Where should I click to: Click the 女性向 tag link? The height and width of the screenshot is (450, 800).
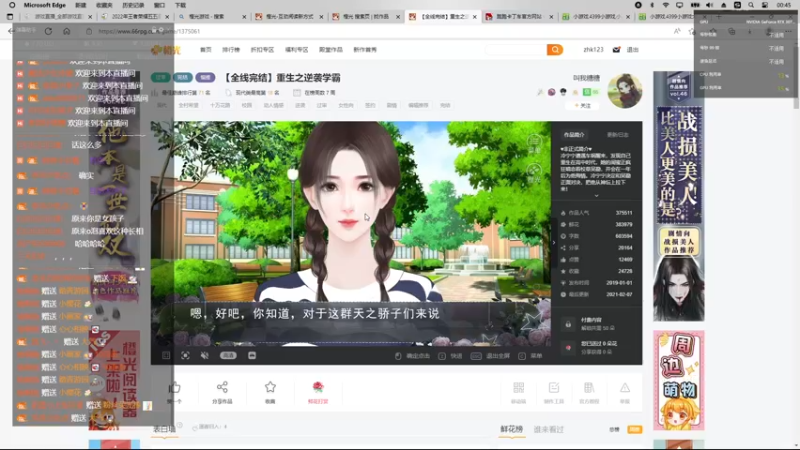point(345,106)
